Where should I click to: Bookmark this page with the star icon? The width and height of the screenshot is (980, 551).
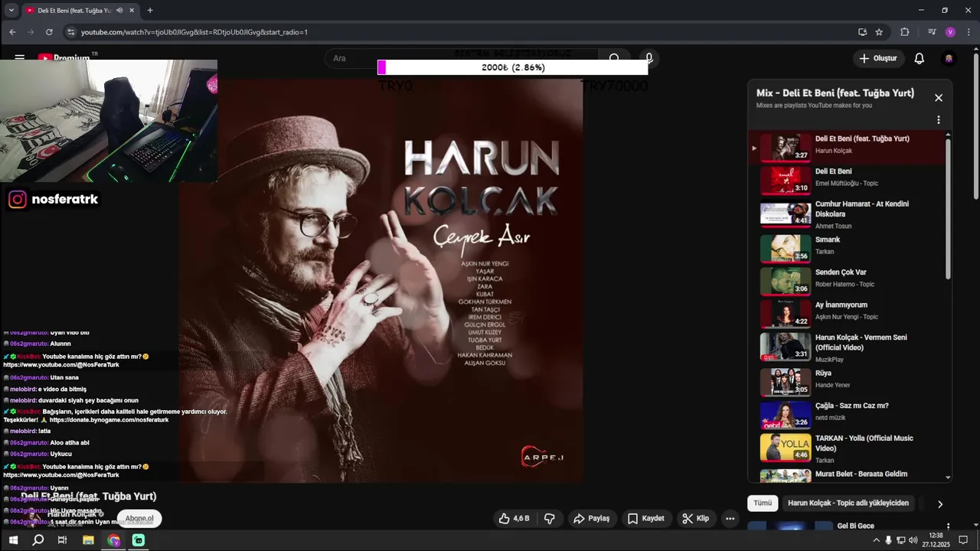[x=879, y=32]
